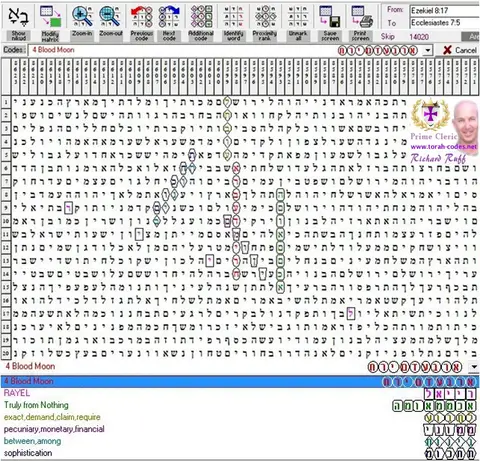Click the Previous code label button

142,36
